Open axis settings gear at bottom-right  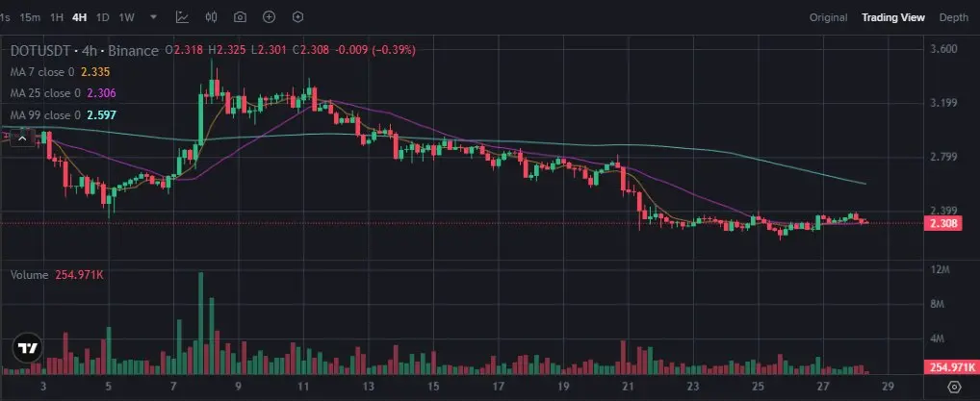tap(954, 386)
